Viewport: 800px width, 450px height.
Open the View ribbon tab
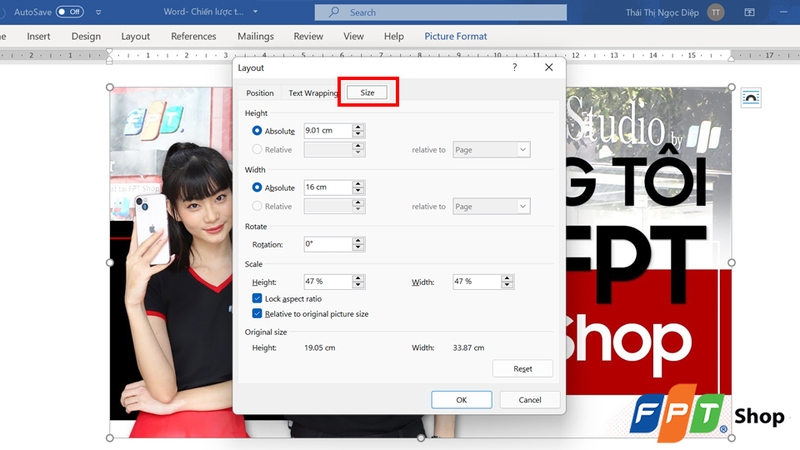click(353, 36)
